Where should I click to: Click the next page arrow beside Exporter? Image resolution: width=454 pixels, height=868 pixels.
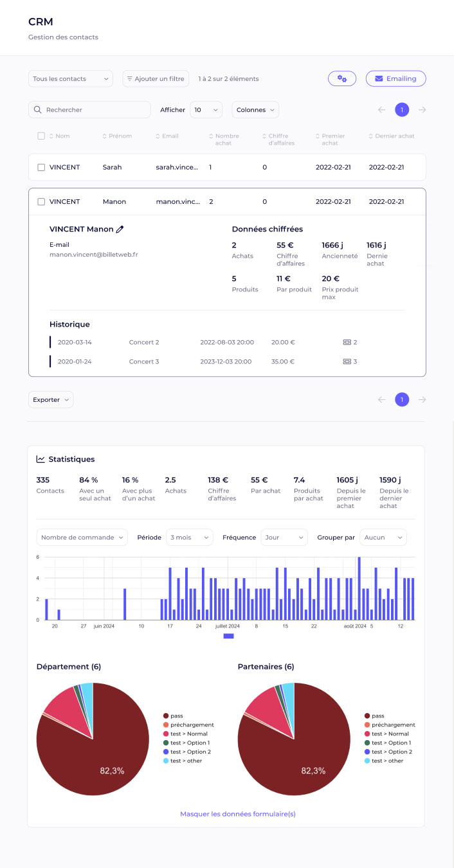click(422, 400)
